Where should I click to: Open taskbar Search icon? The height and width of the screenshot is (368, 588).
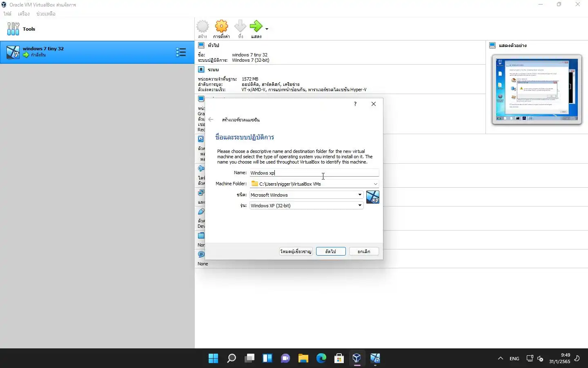[232, 359]
